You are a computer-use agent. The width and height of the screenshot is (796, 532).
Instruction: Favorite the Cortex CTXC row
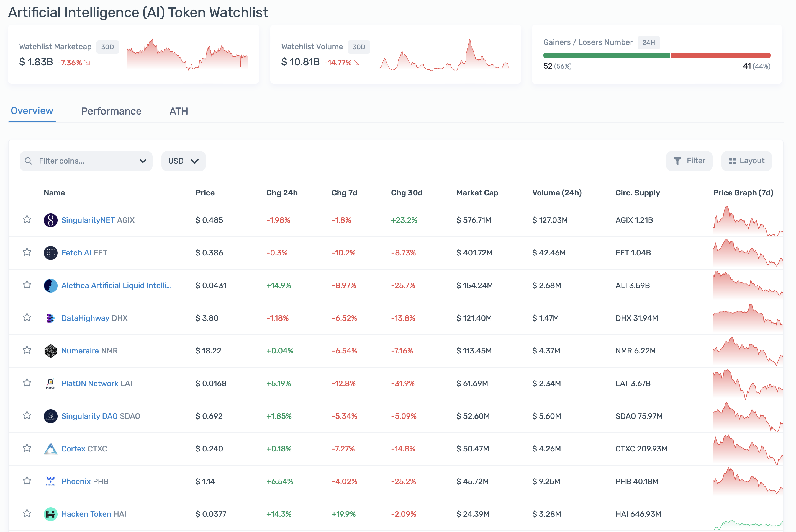click(27, 448)
